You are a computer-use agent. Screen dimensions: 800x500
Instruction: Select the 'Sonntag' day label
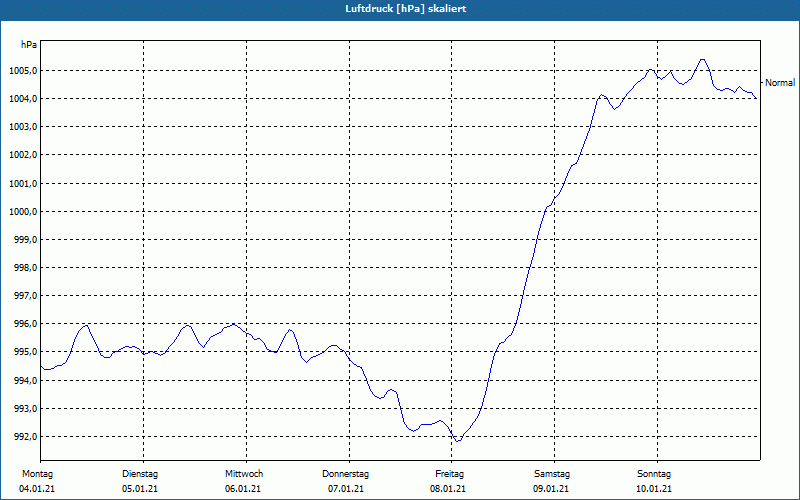[654, 474]
